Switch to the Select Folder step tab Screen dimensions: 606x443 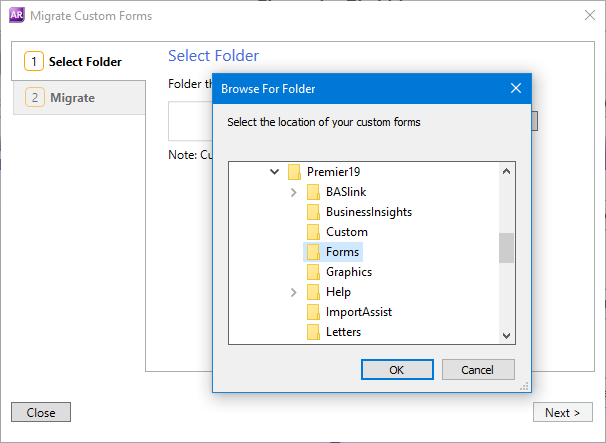(78, 62)
